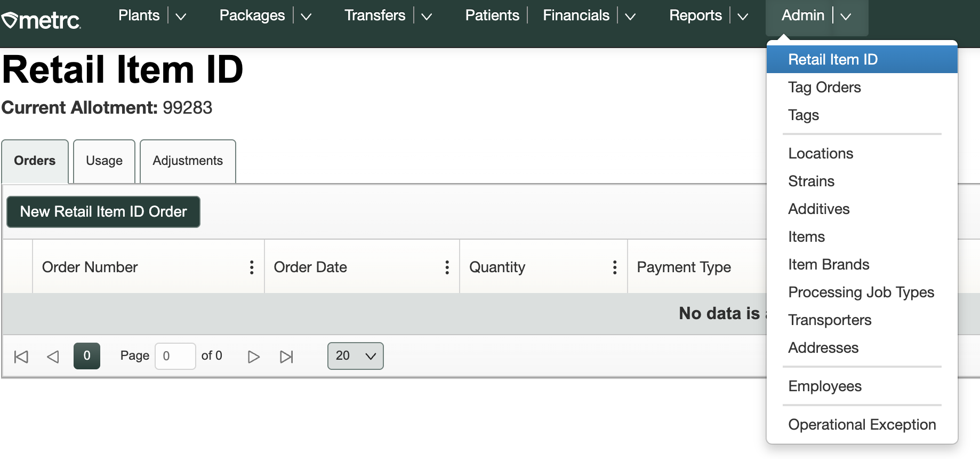Image resolution: width=980 pixels, height=459 pixels.
Task: Choose Employees in the Admin menu
Action: [x=825, y=386]
